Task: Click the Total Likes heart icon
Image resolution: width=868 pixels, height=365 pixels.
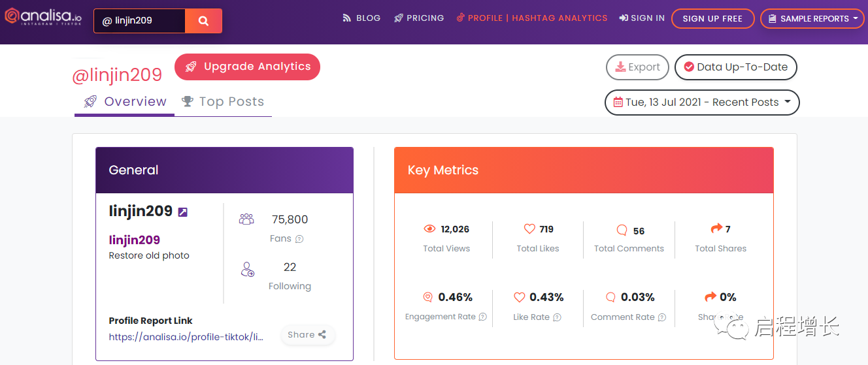Action: click(529, 229)
